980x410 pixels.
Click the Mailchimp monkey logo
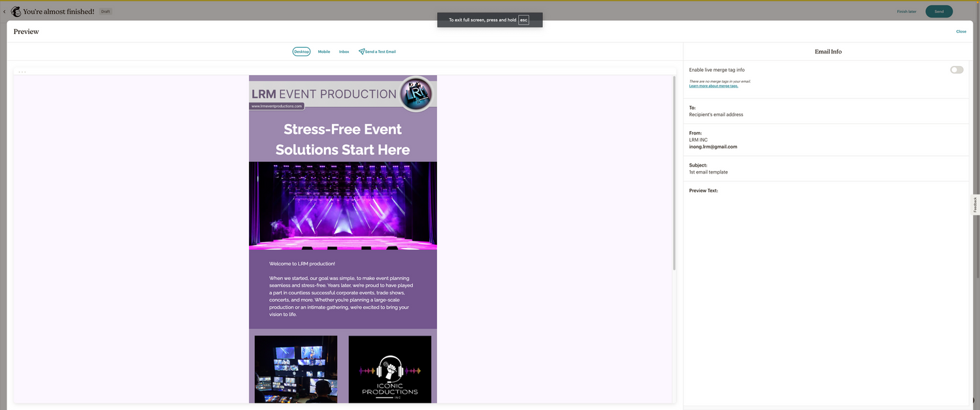coord(15,11)
